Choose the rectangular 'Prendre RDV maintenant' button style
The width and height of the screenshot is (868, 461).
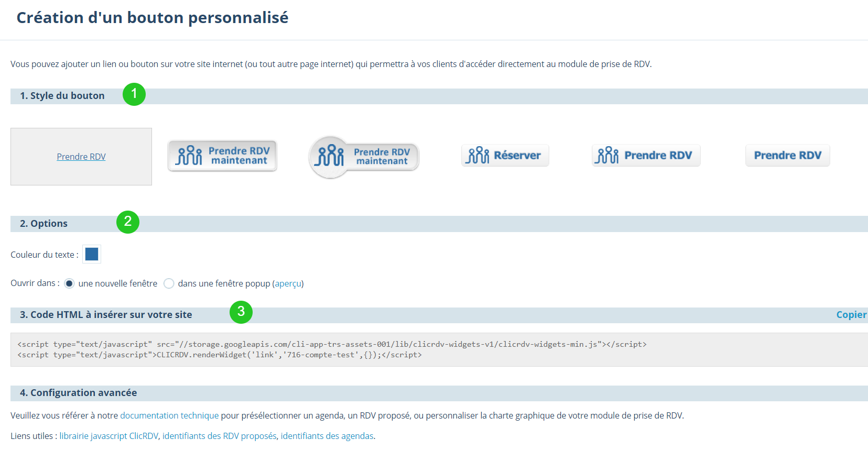click(x=222, y=156)
